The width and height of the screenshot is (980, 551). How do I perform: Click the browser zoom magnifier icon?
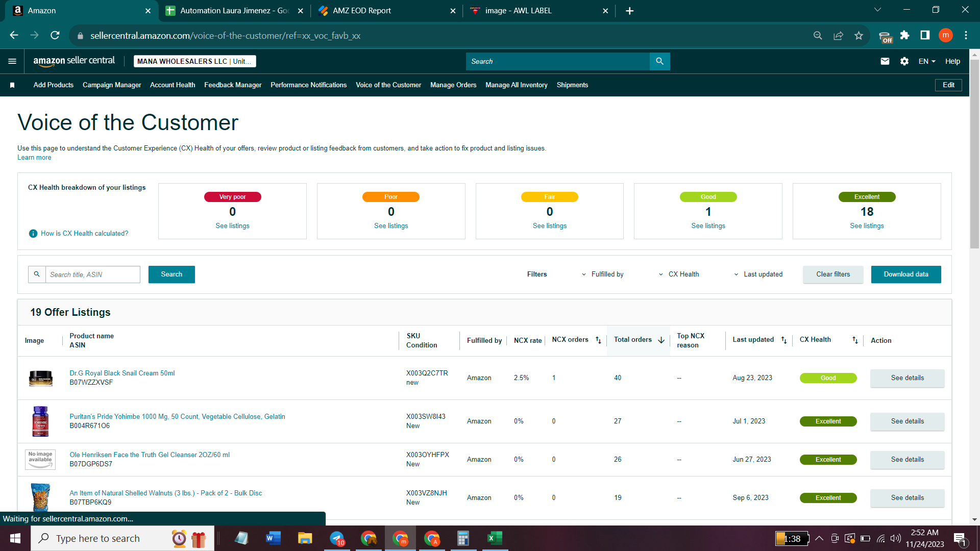(x=818, y=35)
